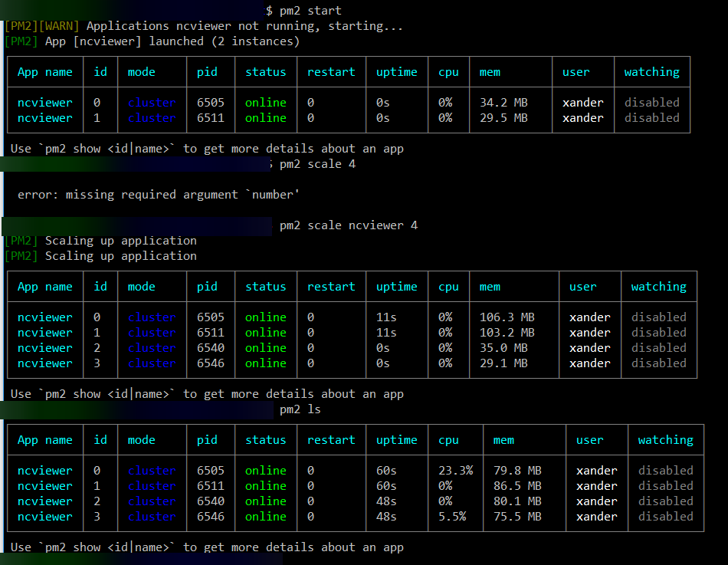The image size is (728, 565).
Task: Click the 106.3 MB memory value
Action: click(507, 317)
